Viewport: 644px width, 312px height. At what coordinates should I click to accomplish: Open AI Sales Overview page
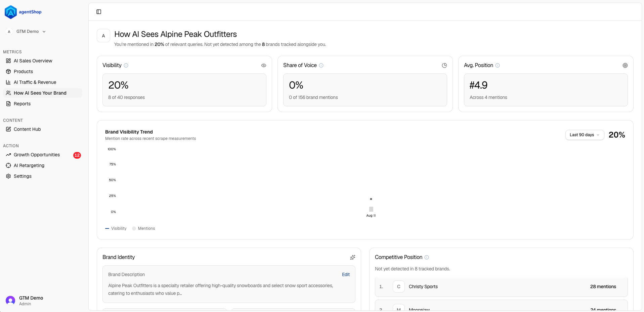point(43,61)
